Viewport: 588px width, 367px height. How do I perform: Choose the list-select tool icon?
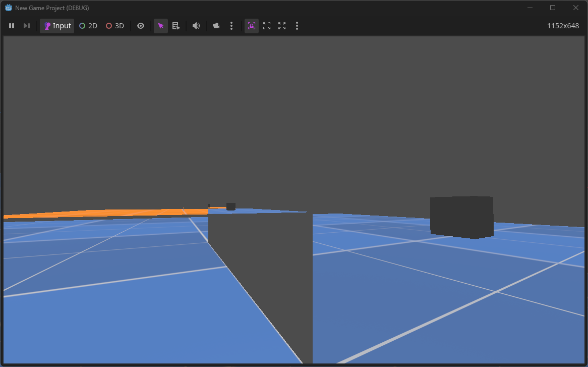175,26
